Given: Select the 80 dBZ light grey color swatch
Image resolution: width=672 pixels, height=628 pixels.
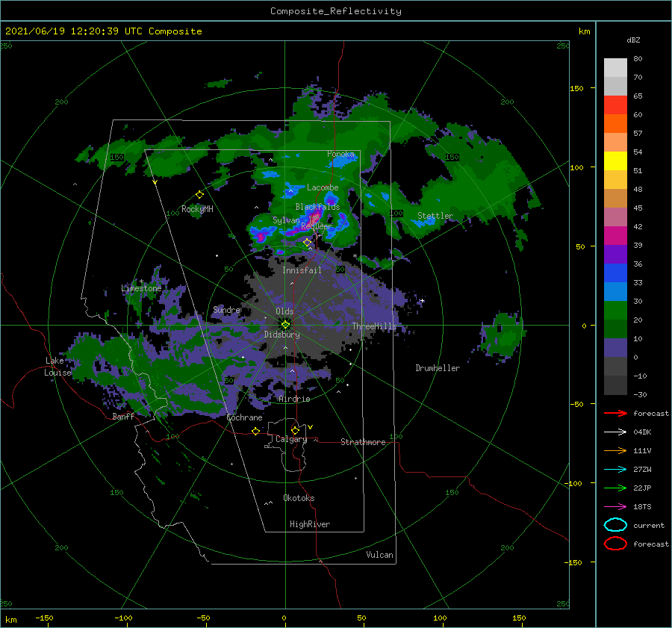Looking at the screenshot, I should 615,68.
